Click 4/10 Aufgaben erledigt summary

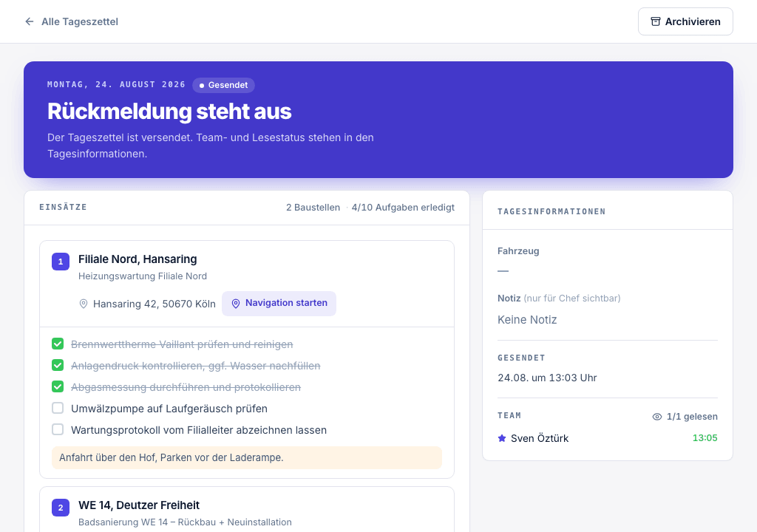[403, 208]
